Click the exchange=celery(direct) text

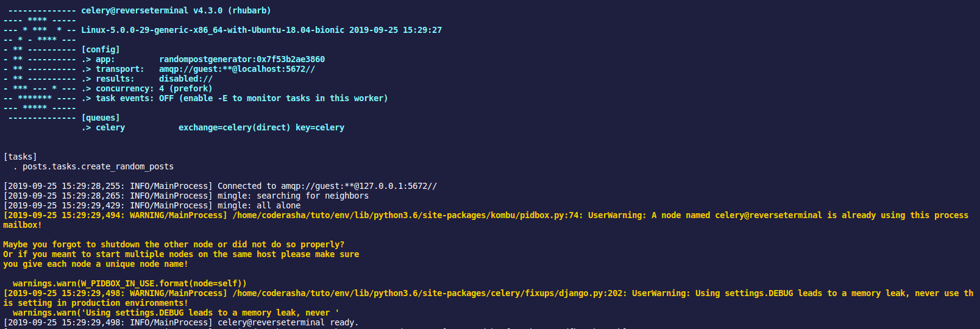click(x=235, y=127)
